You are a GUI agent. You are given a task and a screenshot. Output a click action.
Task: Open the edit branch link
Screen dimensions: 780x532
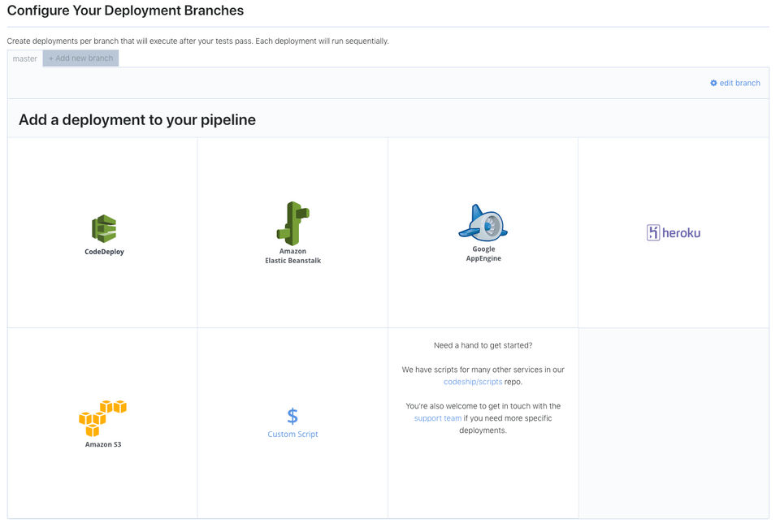pyautogui.click(x=739, y=83)
